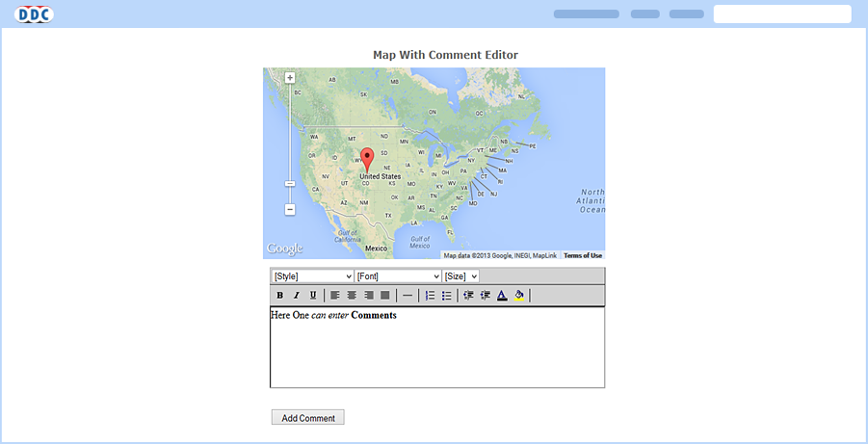The width and height of the screenshot is (868, 444).
Task: Underline the selected comment text
Action: pyautogui.click(x=313, y=296)
